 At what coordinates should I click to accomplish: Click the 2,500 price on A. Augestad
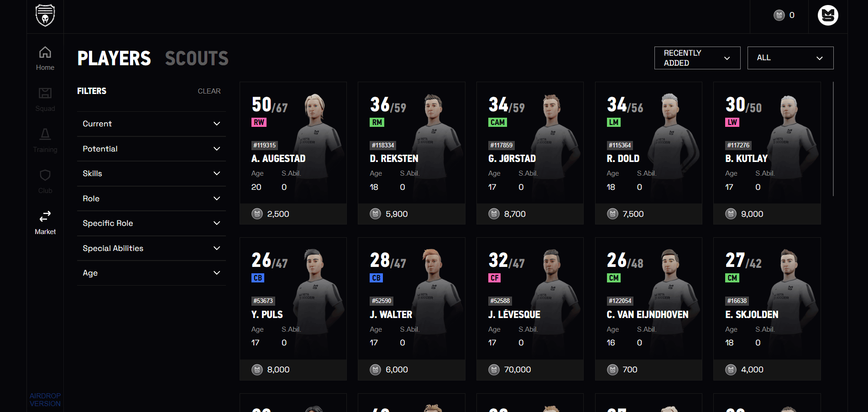[x=277, y=214]
